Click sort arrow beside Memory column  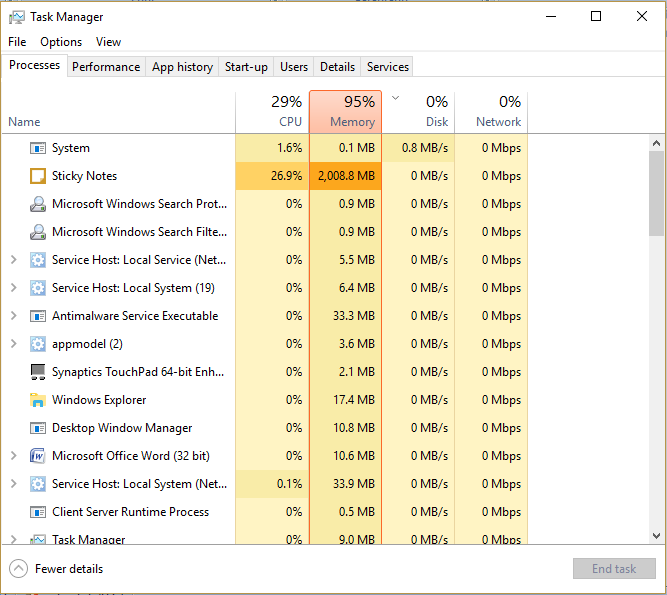click(x=395, y=98)
